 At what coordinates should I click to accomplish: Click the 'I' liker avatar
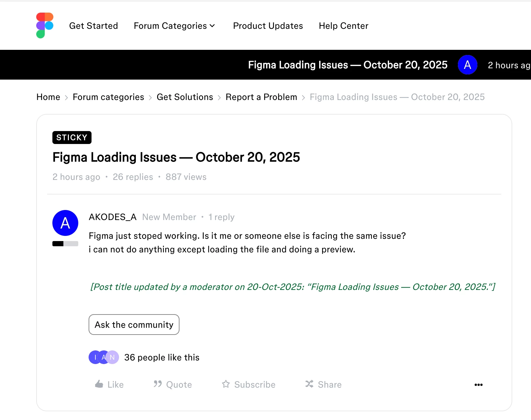click(95, 357)
